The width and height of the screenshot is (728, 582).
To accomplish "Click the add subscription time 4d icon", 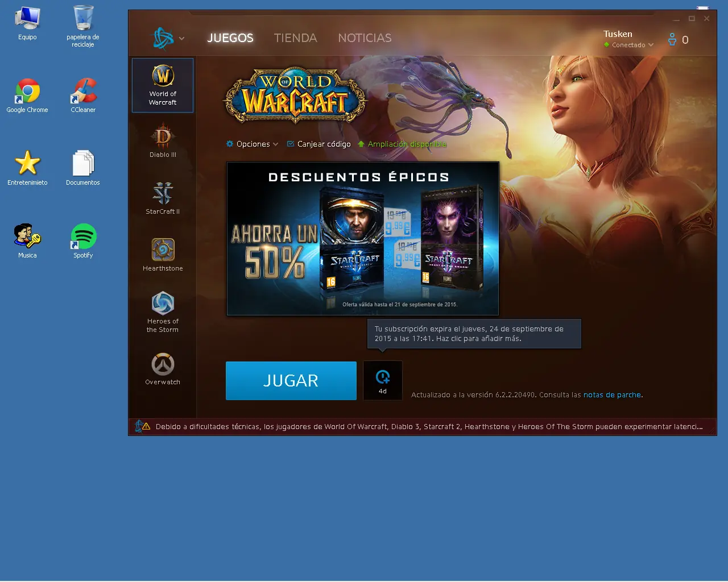I will pos(383,381).
